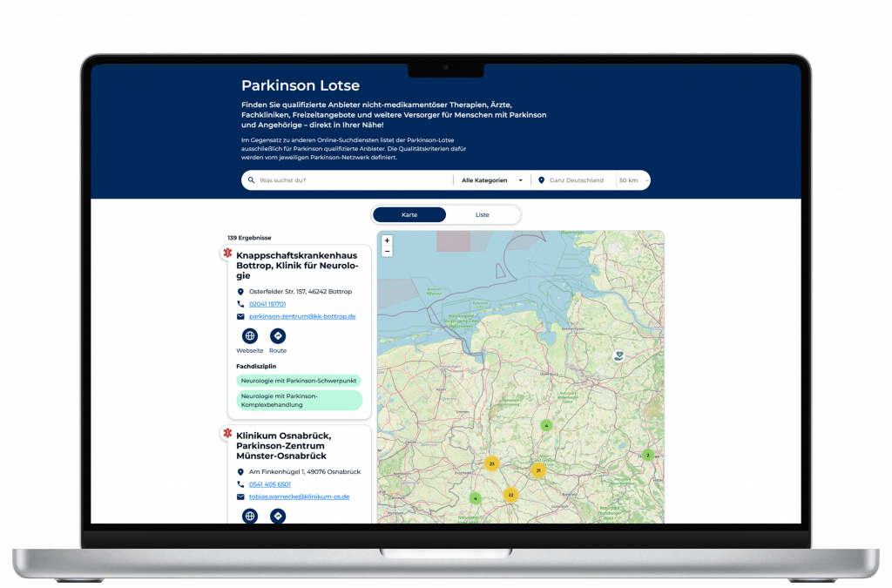Call number 0541 405 6501
This screenshot has height=588, width=892.
270,484
